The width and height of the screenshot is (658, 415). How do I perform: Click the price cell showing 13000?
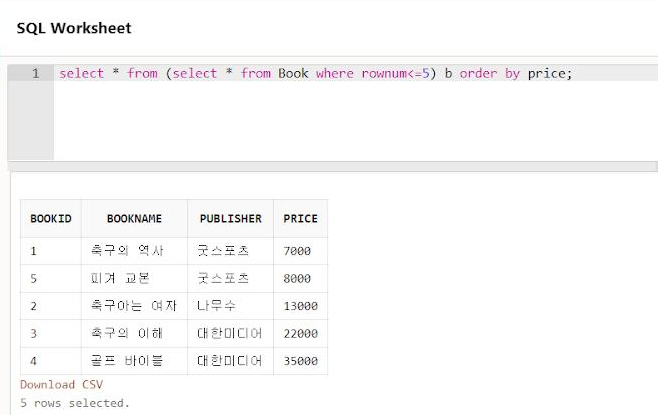(300, 306)
